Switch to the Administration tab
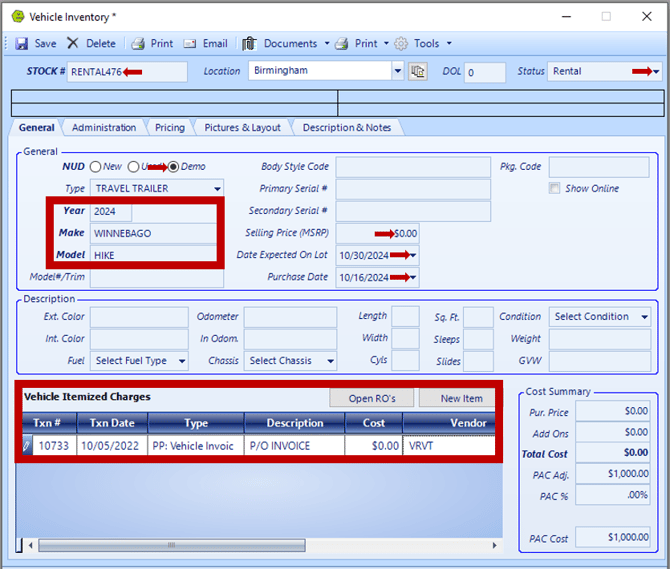The width and height of the screenshot is (670, 569). (104, 128)
